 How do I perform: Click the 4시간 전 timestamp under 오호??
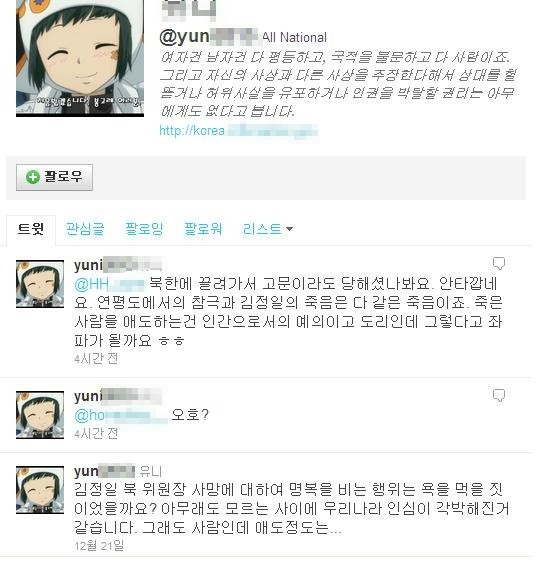(x=96, y=434)
